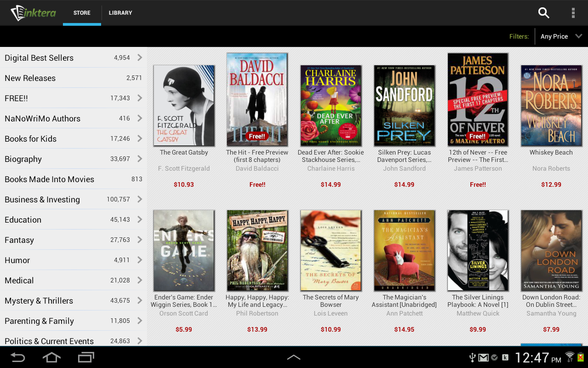588x368 pixels.
Task: Expand Biography category chevron
Action: (x=140, y=159)
